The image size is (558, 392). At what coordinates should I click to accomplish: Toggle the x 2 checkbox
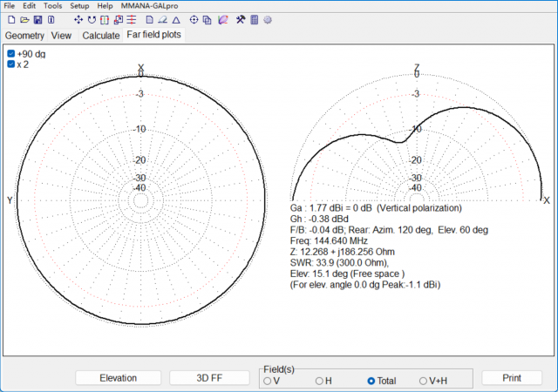point(11,64)
